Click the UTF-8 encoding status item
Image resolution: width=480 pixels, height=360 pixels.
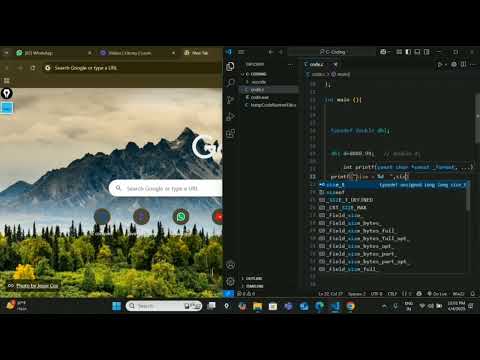(377, 294)
